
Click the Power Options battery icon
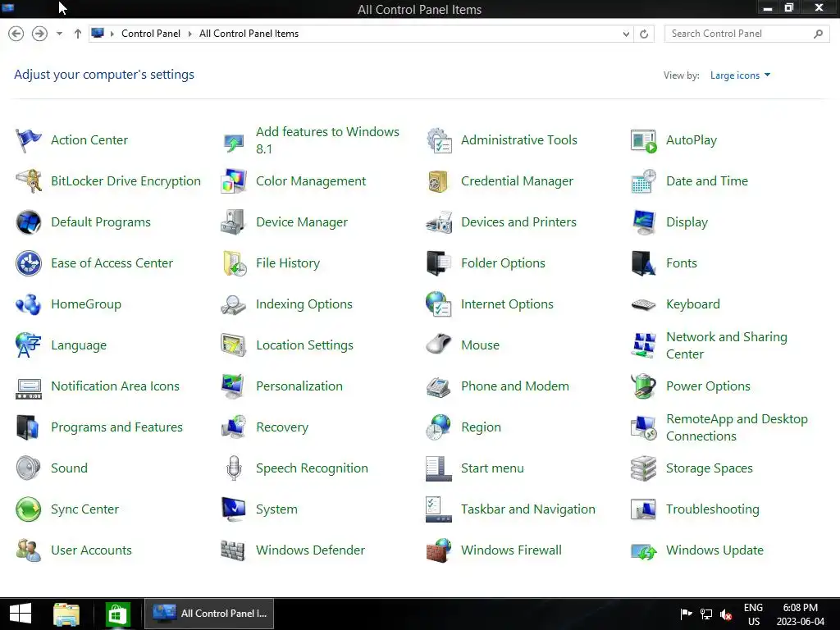643,386
